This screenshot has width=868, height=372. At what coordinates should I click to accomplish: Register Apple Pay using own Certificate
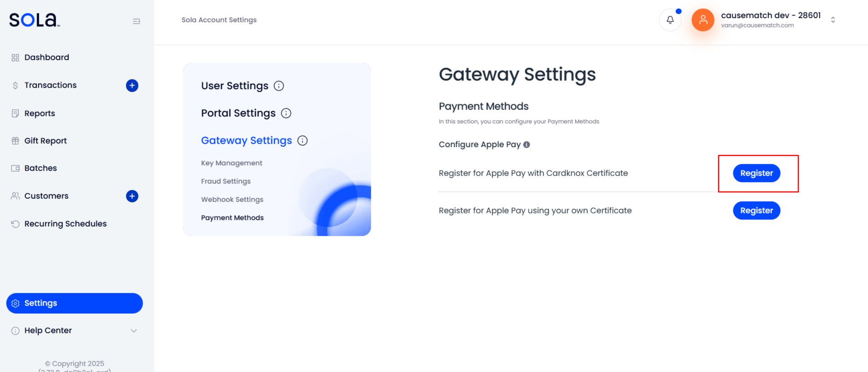tap(756, 211)
